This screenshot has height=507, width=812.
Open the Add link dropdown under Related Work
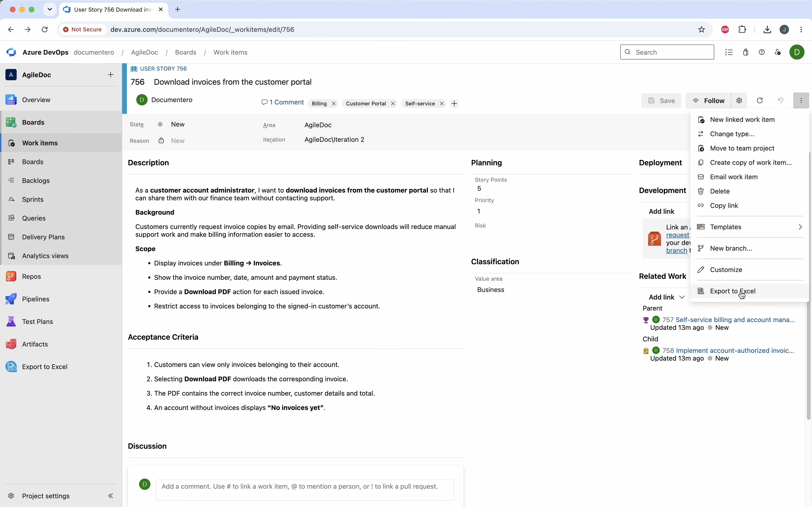click(x=666, y=297)
